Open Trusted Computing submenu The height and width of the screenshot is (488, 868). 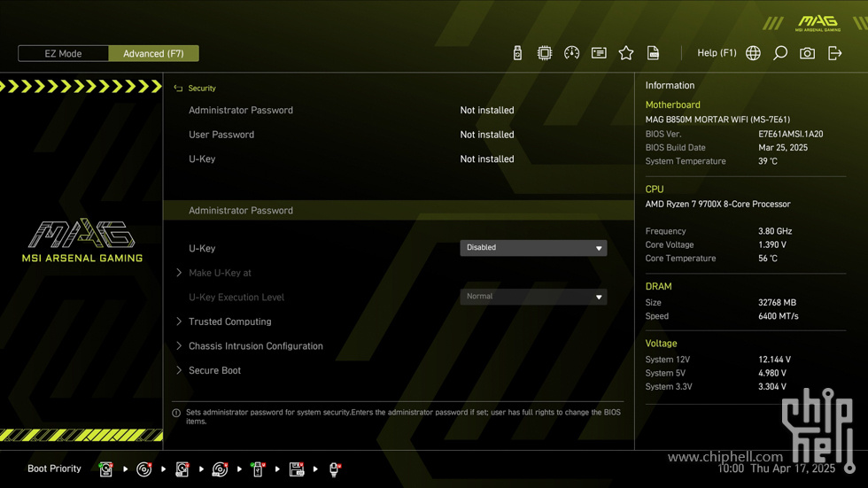229,321
